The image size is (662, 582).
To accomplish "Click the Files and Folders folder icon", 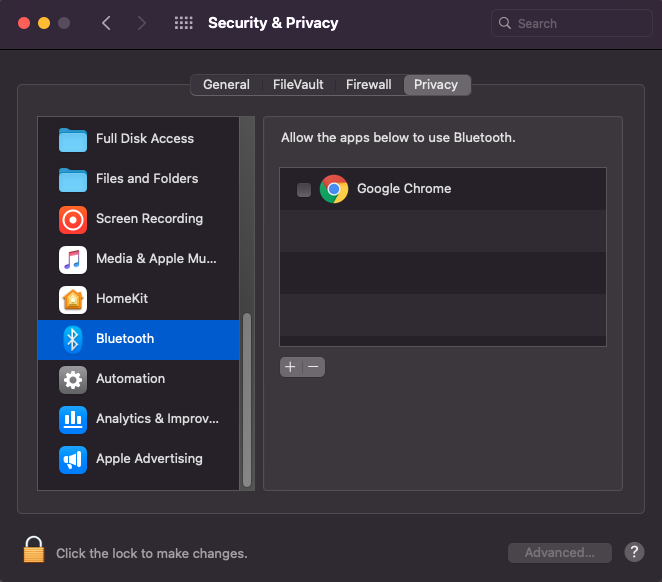I will (x=73, y=180).
